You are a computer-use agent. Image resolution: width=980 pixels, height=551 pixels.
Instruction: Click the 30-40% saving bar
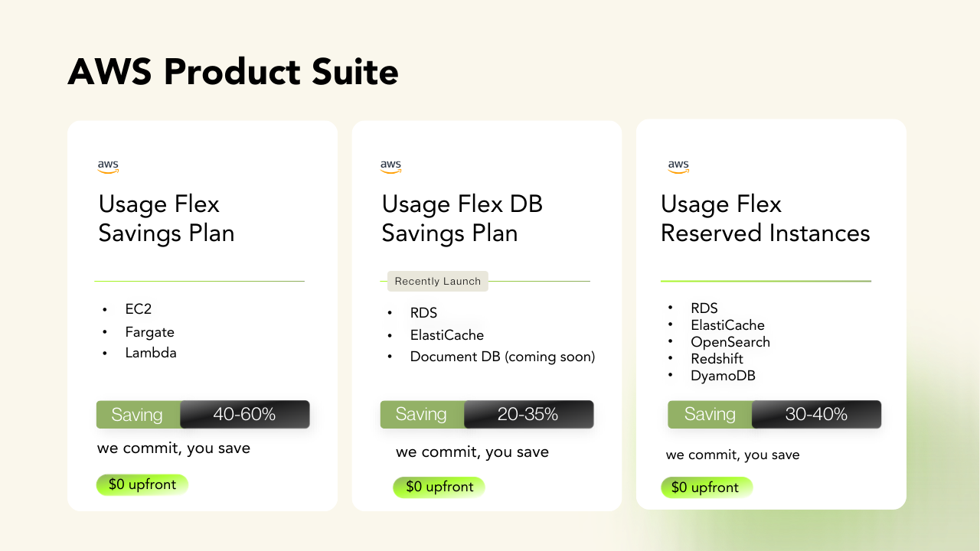tap(815, 414)
